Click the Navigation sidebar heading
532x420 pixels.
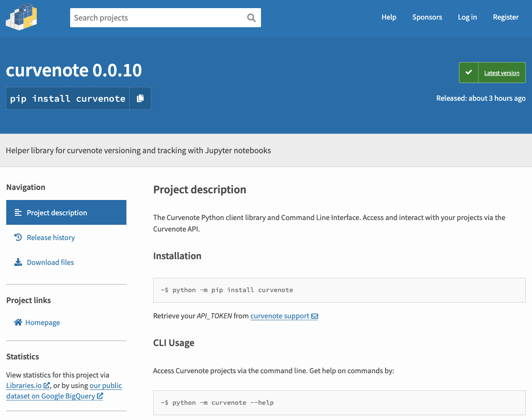[25, 187]
